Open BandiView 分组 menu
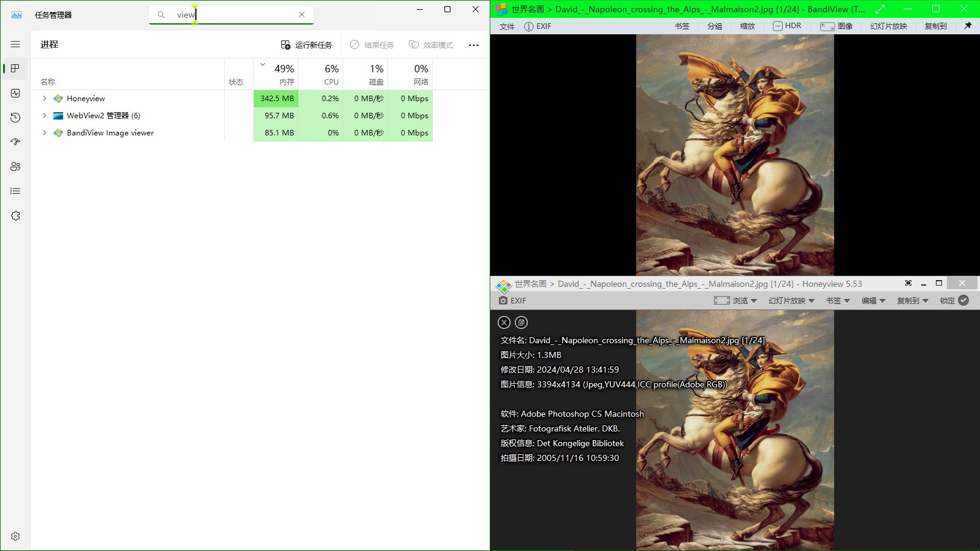 (x=715, y=26)
